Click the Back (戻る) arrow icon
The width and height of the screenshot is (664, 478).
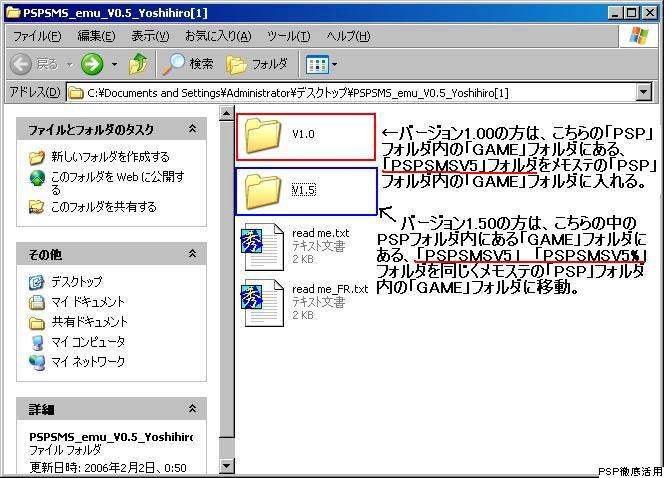(21, 64)
